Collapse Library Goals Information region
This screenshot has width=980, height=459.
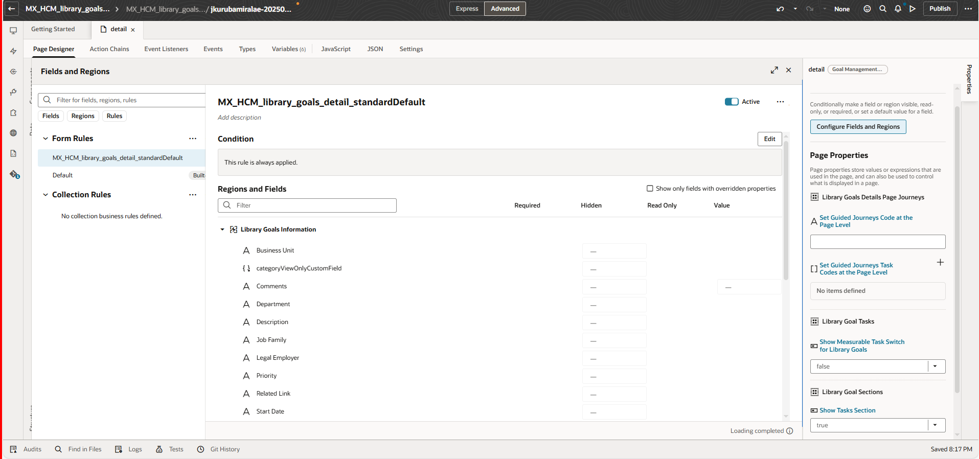coord(222,229)
